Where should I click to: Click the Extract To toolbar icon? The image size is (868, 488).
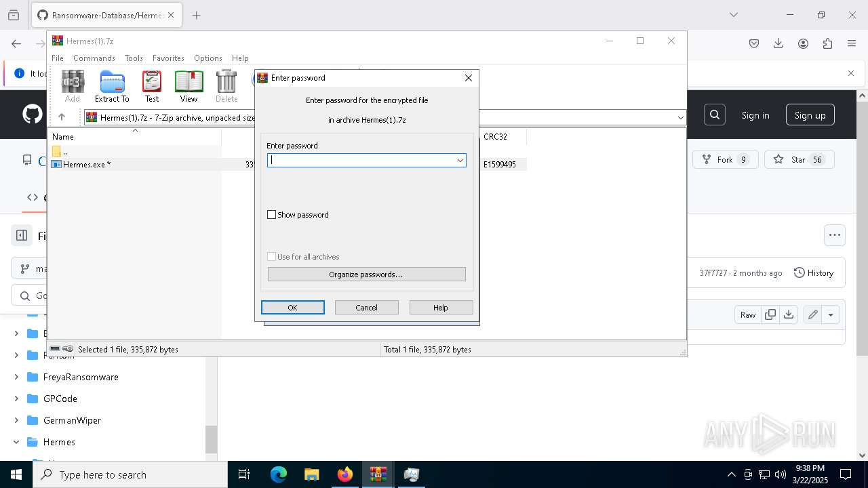[x=112, y=86]
